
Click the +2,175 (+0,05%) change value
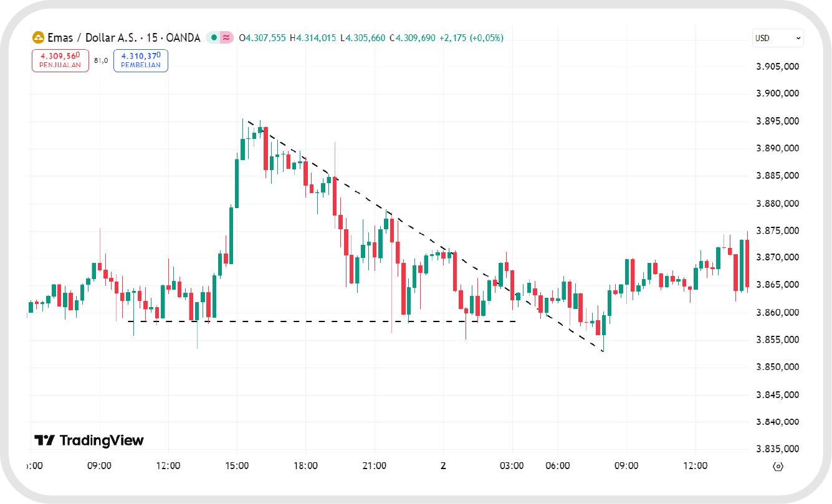tap(471, 38)
